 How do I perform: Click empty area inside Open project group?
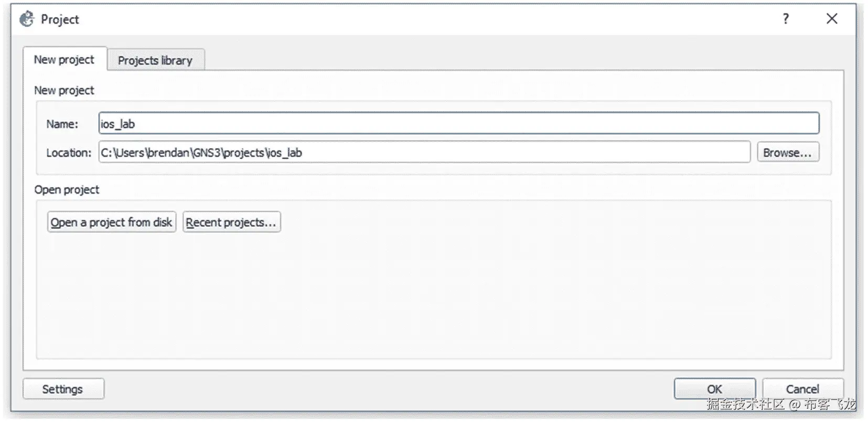pyautogui.click(x=433, y=299)
